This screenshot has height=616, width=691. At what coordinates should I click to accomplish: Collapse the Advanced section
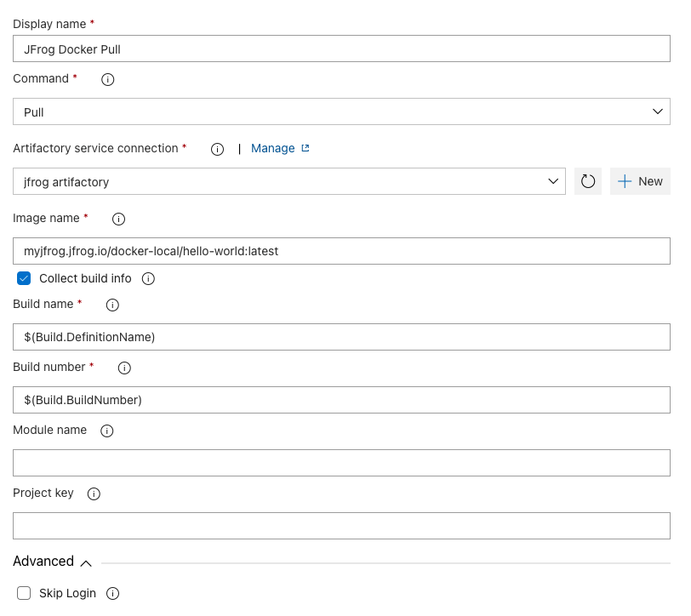pos(85,562)
